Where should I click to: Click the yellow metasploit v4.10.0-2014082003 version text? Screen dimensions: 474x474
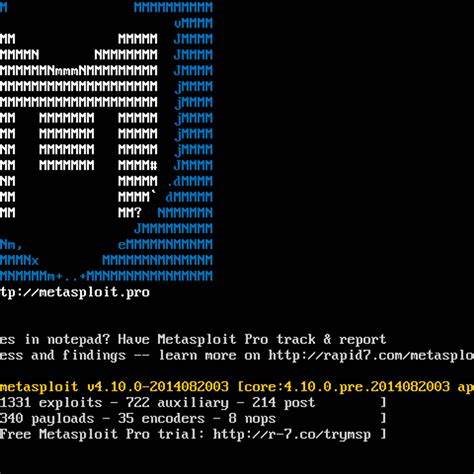pos(114,387)
